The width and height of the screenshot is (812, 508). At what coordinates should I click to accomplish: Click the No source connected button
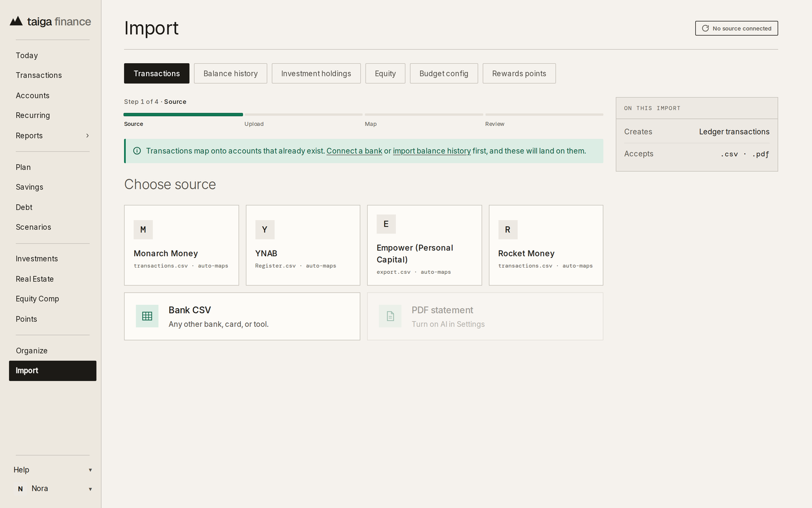[x=736, y=28]
